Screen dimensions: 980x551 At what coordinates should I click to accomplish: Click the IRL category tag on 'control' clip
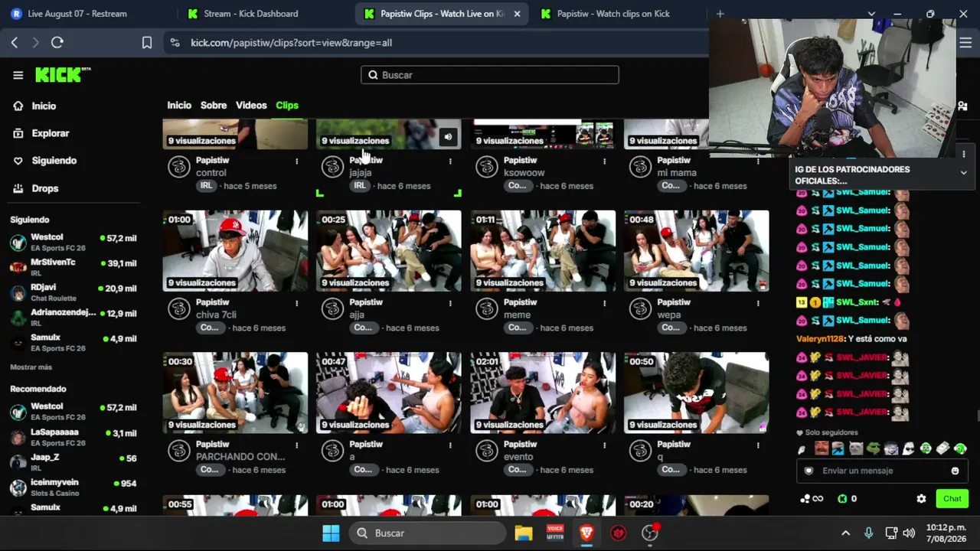pyautogui.click(x=207, y=186)
